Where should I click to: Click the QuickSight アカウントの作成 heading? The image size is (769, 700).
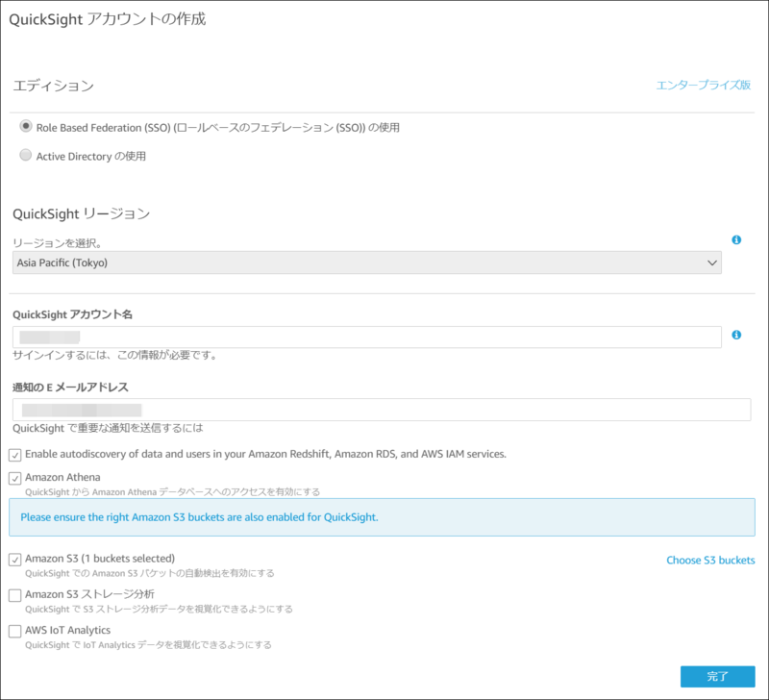(x=108, y=19)
